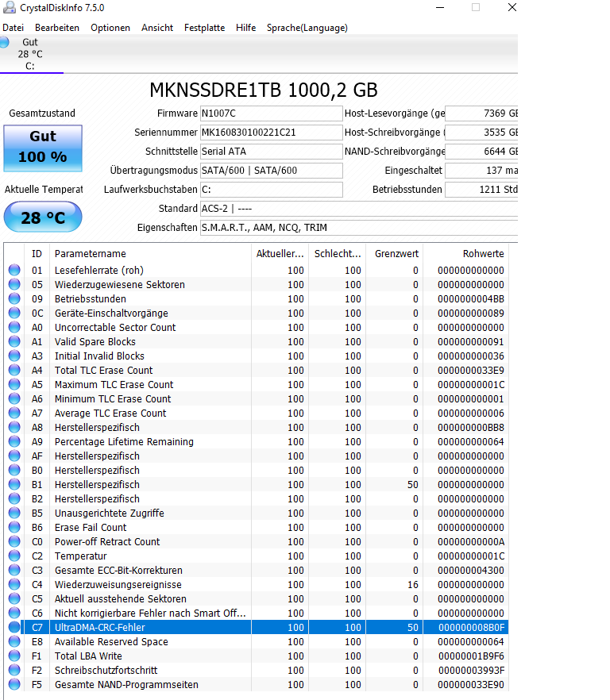Click the Eigenschaften field S.M.A.R.T., AAM, NCQ, TRIM
This screenshot has width=610, height=700.
[x=359, y=228]
